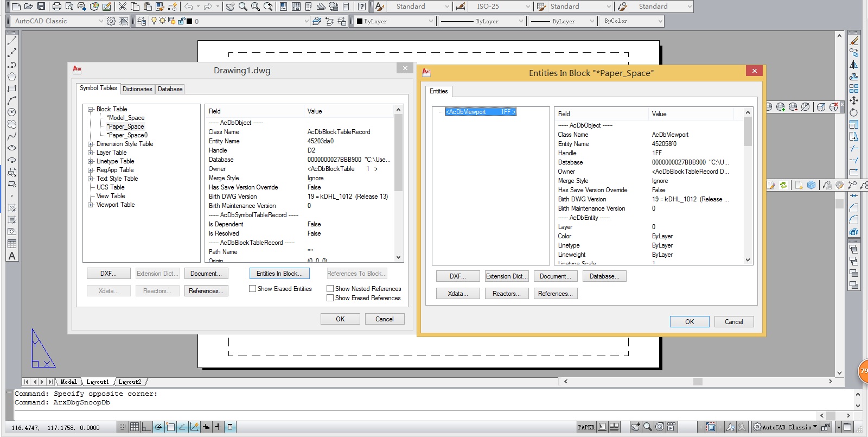Screen dimensions: 868x437
Task: Toggle Grid Display in the status bar
Action: [135, 427]
